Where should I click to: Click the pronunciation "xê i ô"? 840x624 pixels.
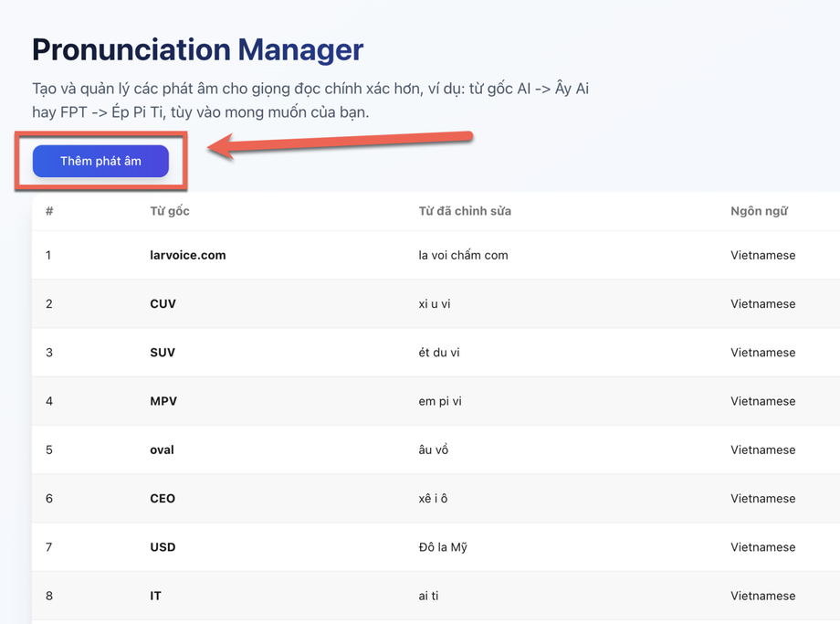point(434,498)
